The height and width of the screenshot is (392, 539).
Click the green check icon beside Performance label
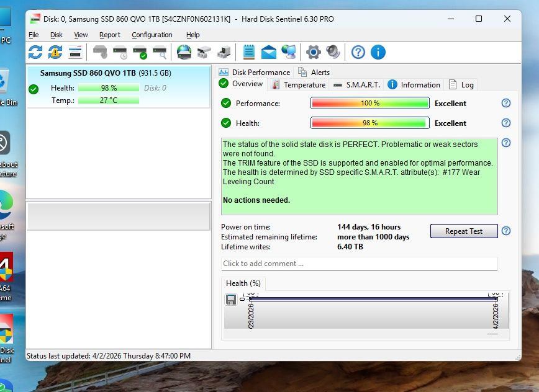(x=226, y=103)
